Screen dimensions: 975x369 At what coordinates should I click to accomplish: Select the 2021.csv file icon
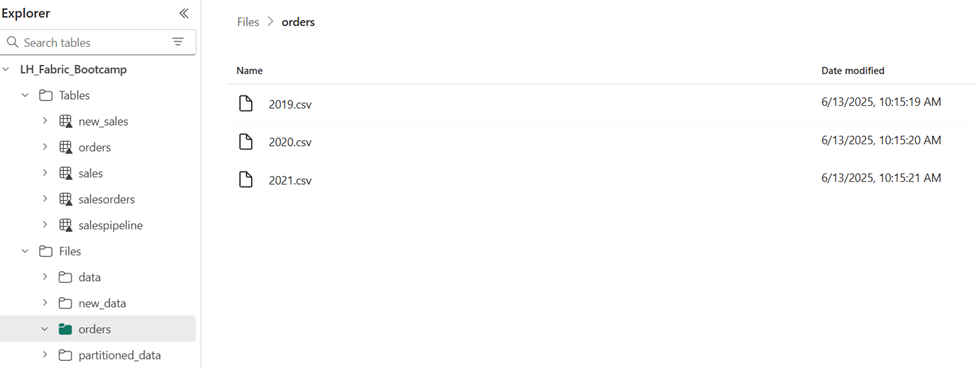(x=246, y=180)
